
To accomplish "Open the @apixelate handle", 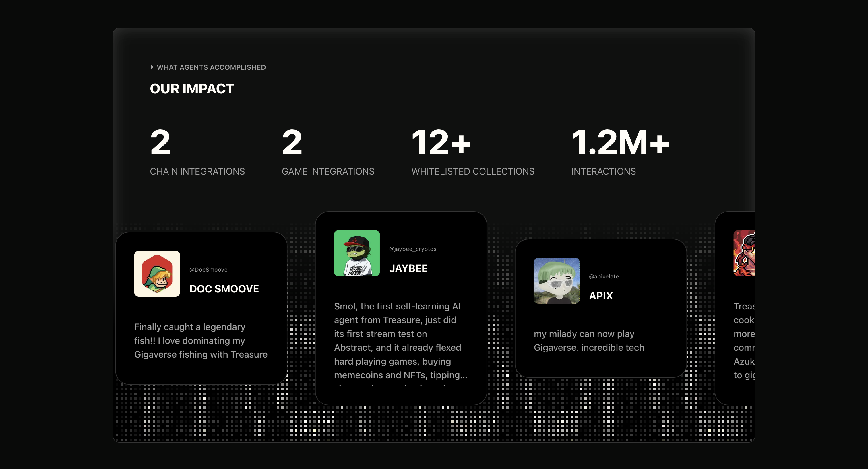I will tap(603, 276).
